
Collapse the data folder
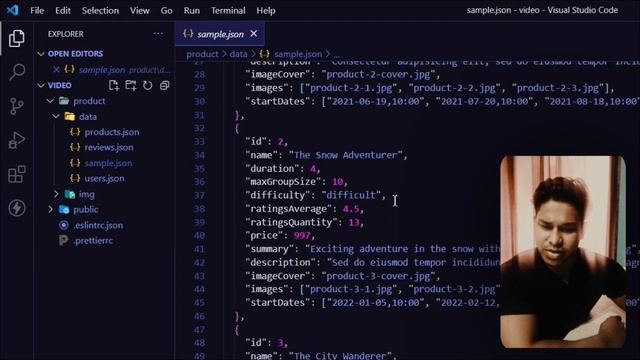(56, 116)
